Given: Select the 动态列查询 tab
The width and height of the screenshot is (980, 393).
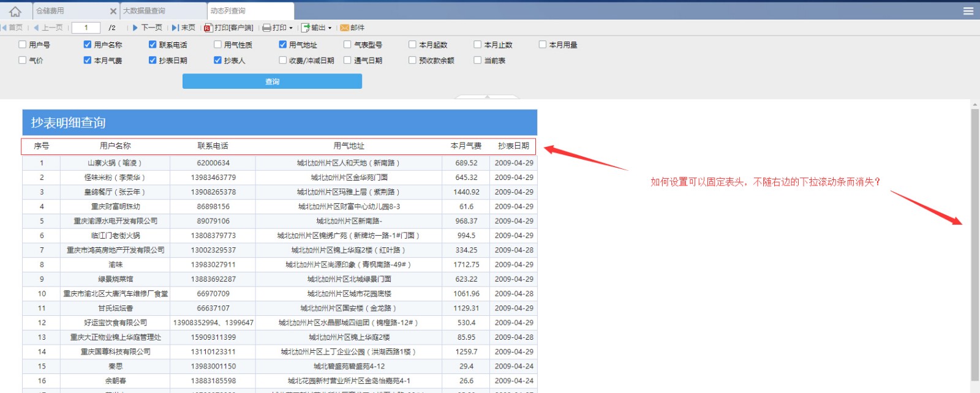Looking at the screenshot, I should (x=228, y=11).
